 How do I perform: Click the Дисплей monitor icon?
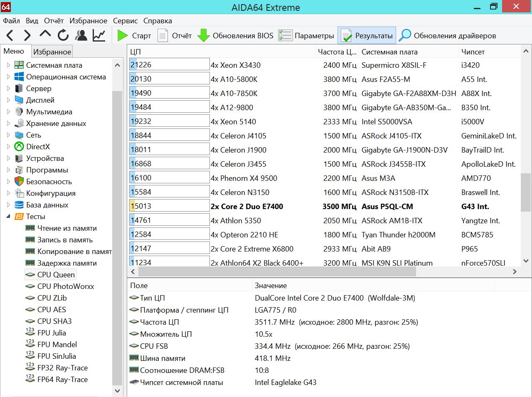point(19,100)
